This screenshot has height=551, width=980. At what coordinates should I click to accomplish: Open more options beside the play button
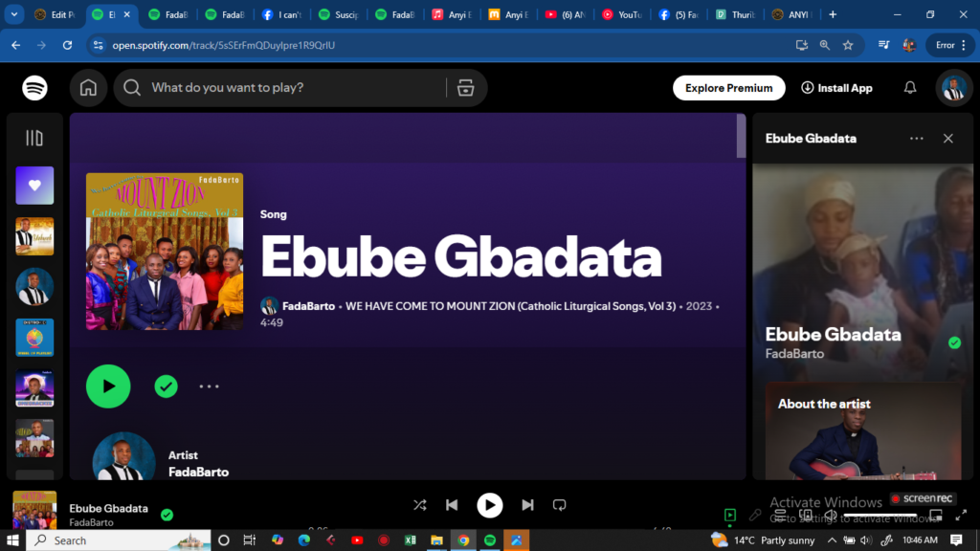click(x=209, y=386)
